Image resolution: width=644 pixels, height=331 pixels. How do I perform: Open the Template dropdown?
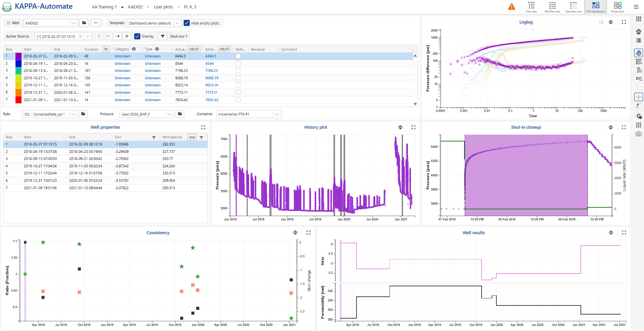tap(177, 23)
